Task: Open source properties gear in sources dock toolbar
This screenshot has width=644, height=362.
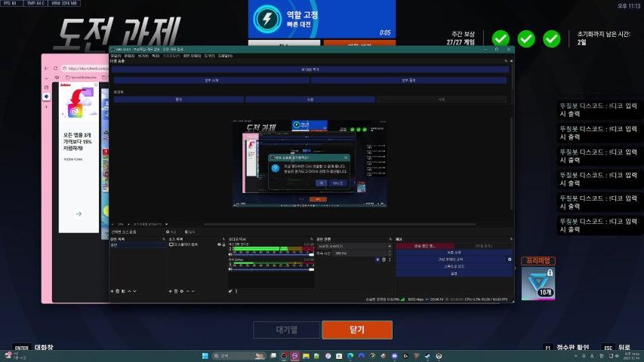Action: pos(181,291)
